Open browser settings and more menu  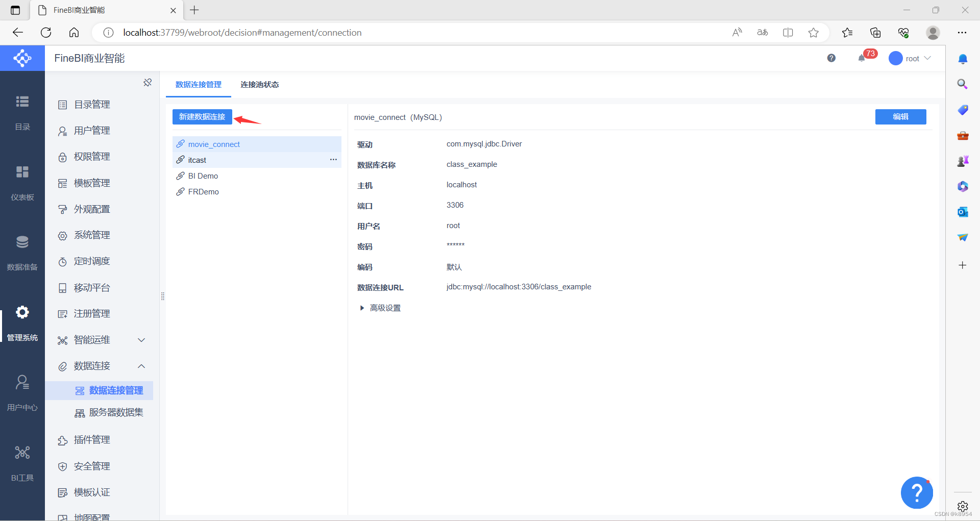click(x=962, y=33)
